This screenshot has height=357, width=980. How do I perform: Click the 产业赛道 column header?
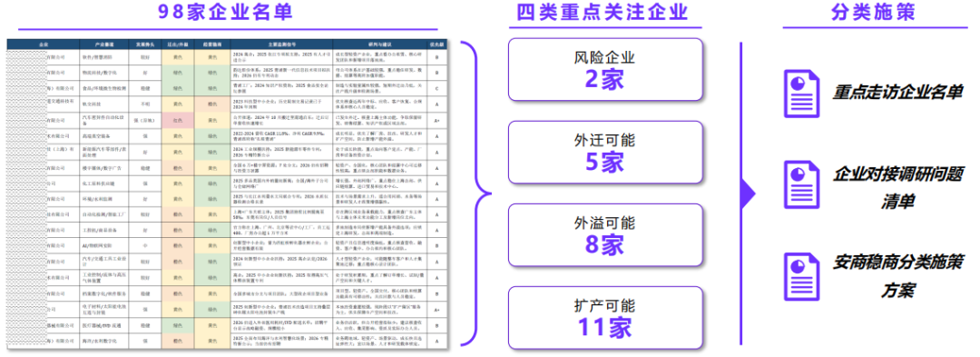pos(104,45)
